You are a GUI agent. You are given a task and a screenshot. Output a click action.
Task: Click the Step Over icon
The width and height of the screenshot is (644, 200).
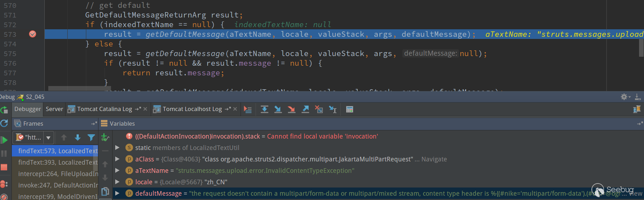point(265,109)
